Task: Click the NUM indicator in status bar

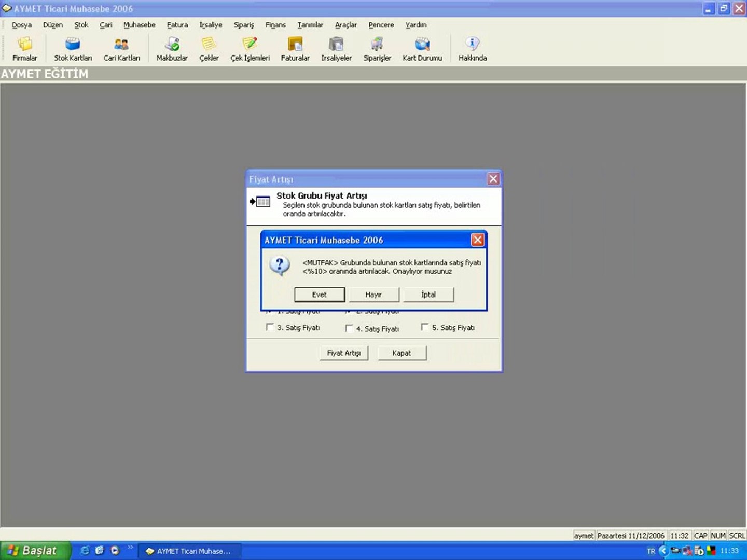Action: pyautogui.click(x=718, y=536)
